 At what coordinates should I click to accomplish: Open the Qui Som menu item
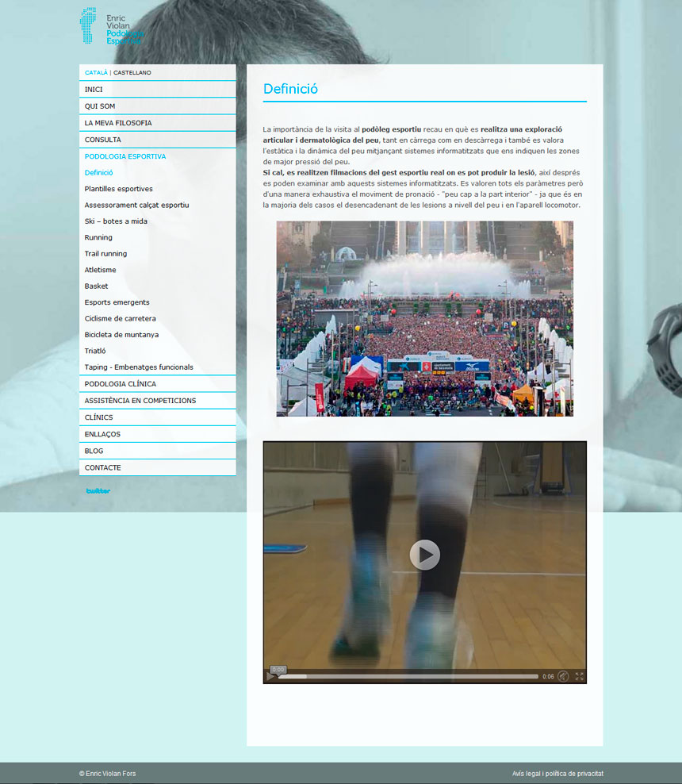(x=100, y=106)
